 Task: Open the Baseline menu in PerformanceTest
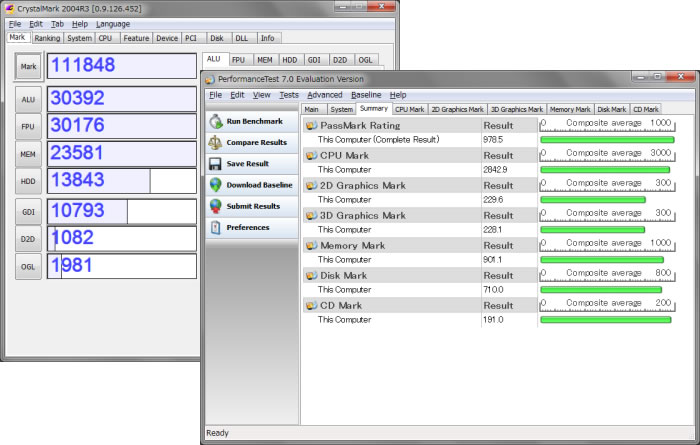click(x=366, y=95)
